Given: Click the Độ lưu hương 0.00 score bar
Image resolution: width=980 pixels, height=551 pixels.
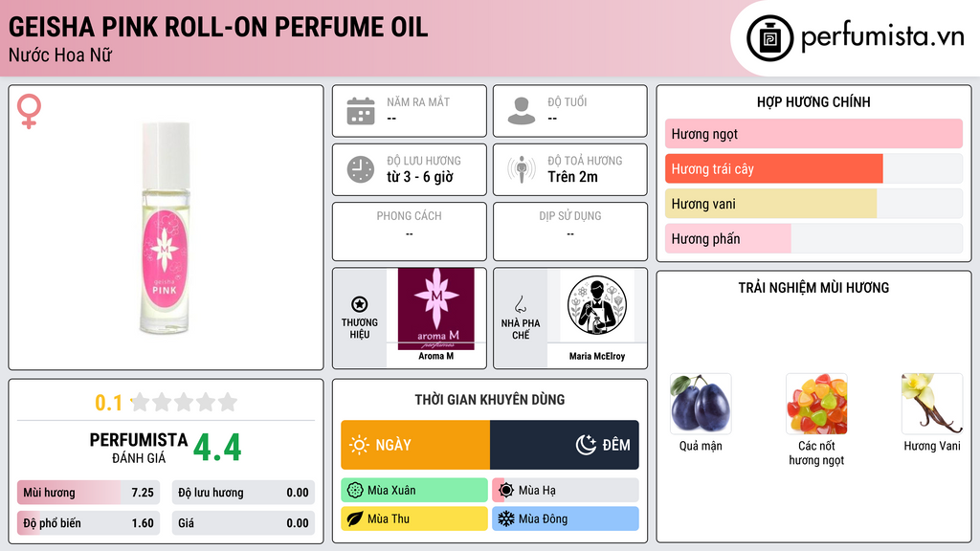Looking at the screenshot, I should (x=243, y=493).
